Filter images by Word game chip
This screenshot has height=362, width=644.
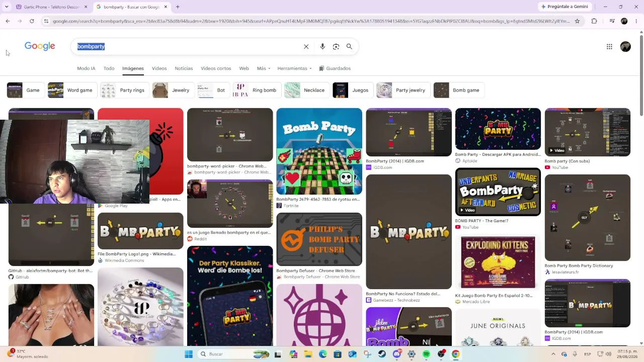click(x=72, y=90)
